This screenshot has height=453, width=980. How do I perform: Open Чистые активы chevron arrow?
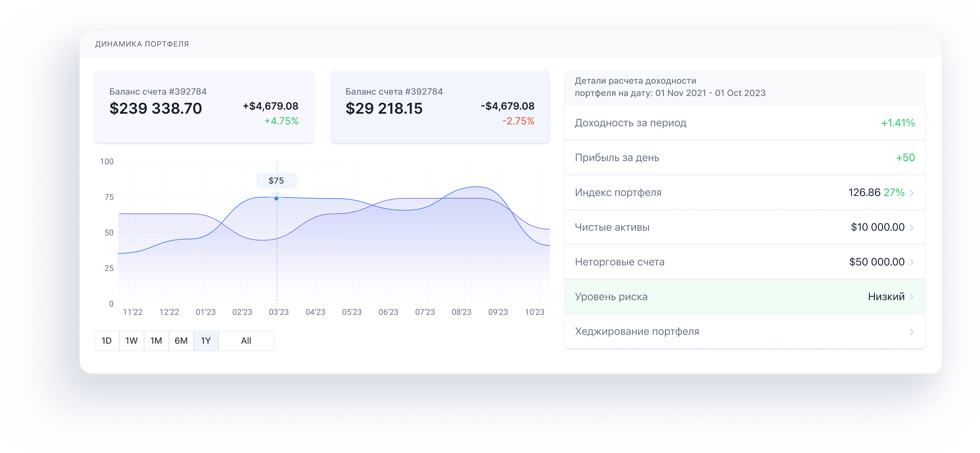pos(911,227)
